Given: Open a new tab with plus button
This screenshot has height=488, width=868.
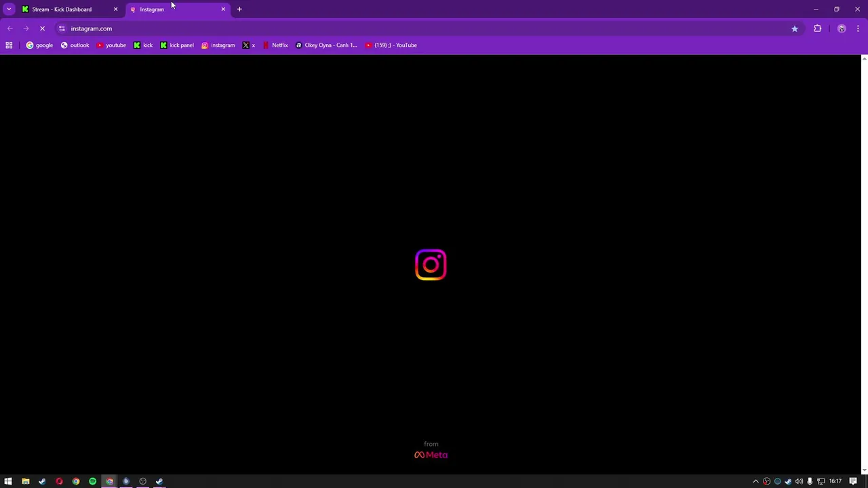Looking at the screenshot, I should [239, 9].
